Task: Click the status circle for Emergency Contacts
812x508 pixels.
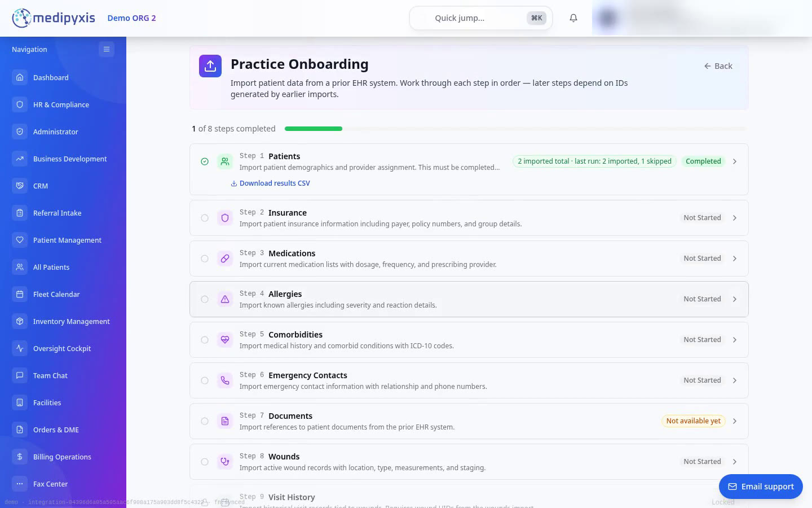Action: (x=205, y=380)
